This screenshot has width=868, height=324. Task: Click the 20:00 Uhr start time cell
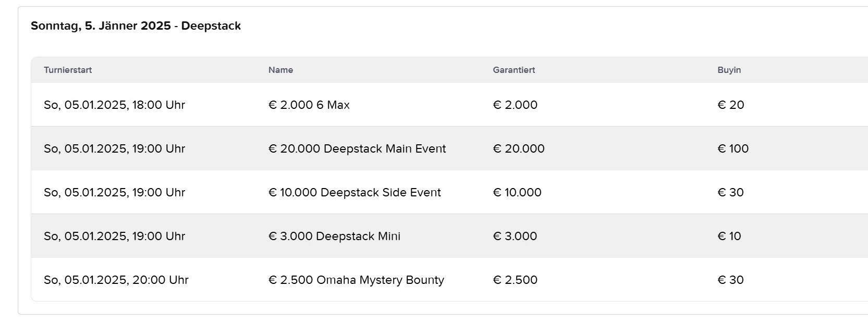point(116,280)
